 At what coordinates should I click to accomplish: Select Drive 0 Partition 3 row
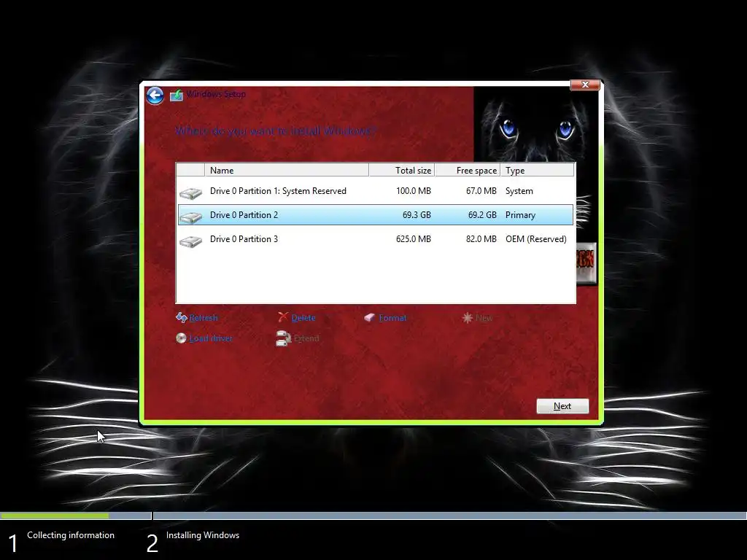[376, 239]
